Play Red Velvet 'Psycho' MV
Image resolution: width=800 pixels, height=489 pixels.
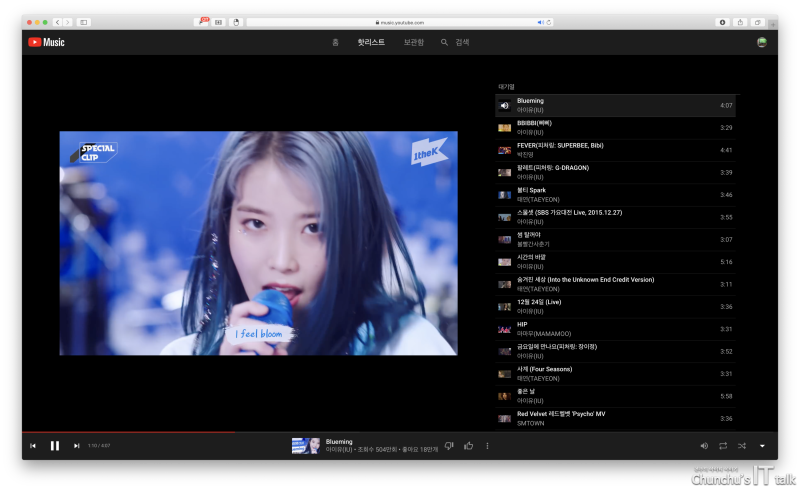tap(615, 419)
